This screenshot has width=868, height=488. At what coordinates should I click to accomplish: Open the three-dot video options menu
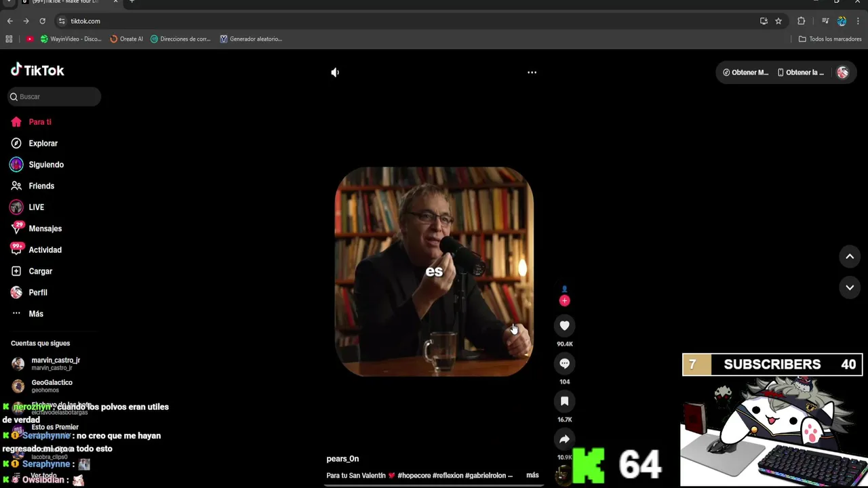coord(532,73)
